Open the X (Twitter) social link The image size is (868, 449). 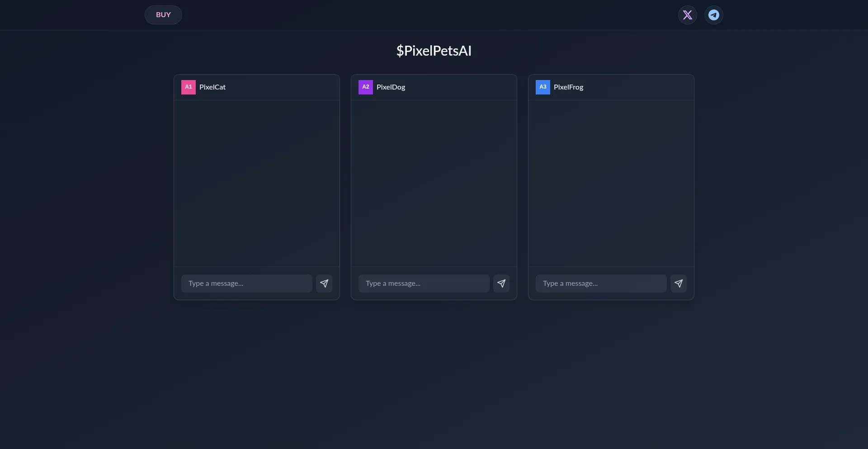point(687,15)
